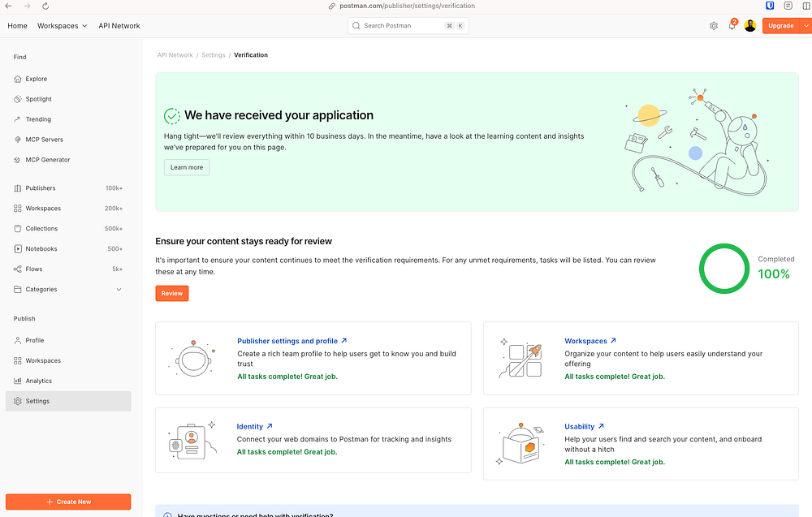Click the green 100% completion ring
The width and height of the screenshot is (812, 517).
click(724, 269)
